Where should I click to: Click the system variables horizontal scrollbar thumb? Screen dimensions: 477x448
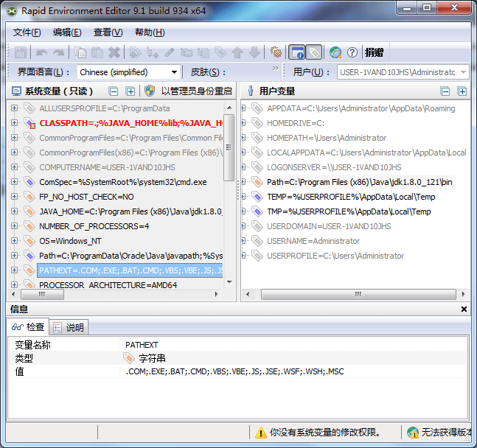tap(42, 294)
